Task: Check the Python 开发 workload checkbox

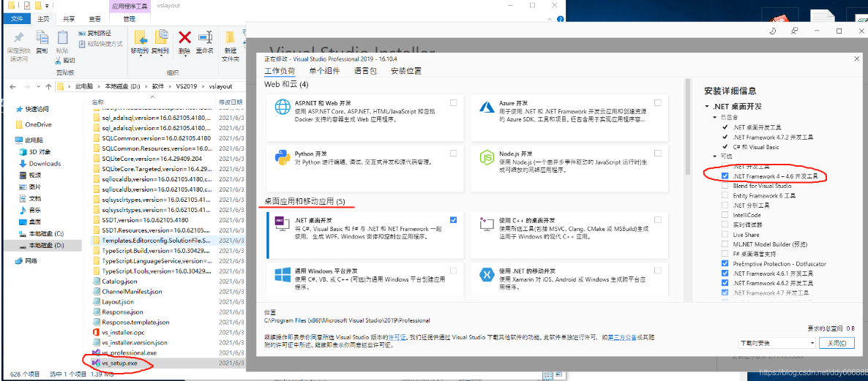Action: (453, 153)
